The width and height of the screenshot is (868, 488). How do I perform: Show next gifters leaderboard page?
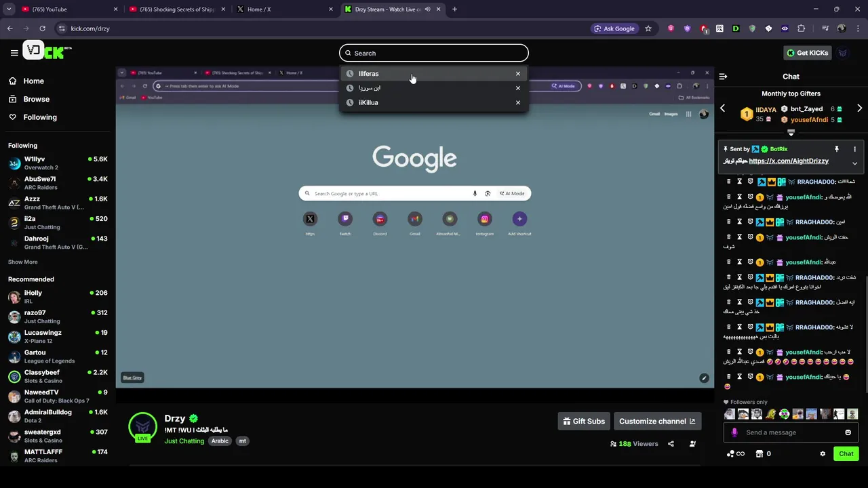click(x=859, y=108)
